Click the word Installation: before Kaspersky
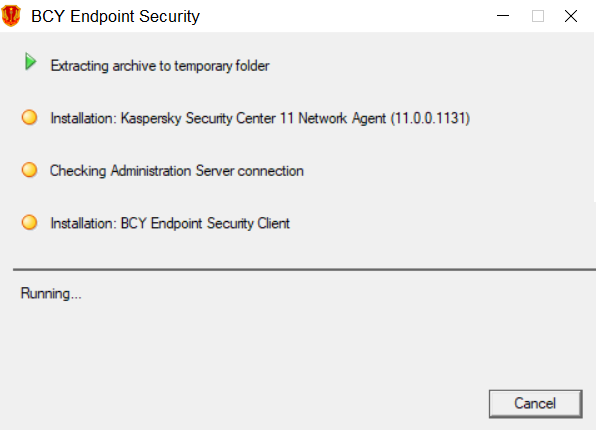Image resolution: width=596 pixels, height=430 pixels. click(84, 118)
